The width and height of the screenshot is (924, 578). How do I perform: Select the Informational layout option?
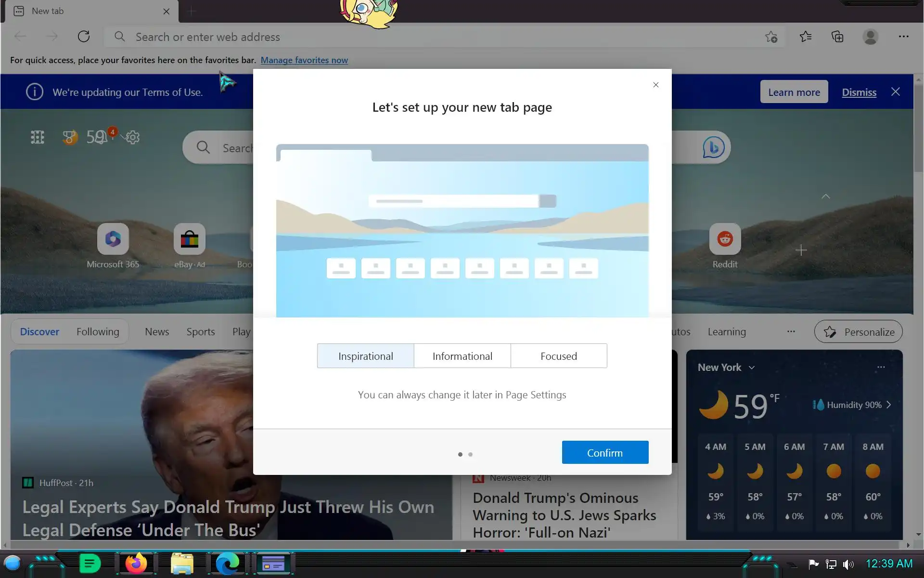(462, 356)
